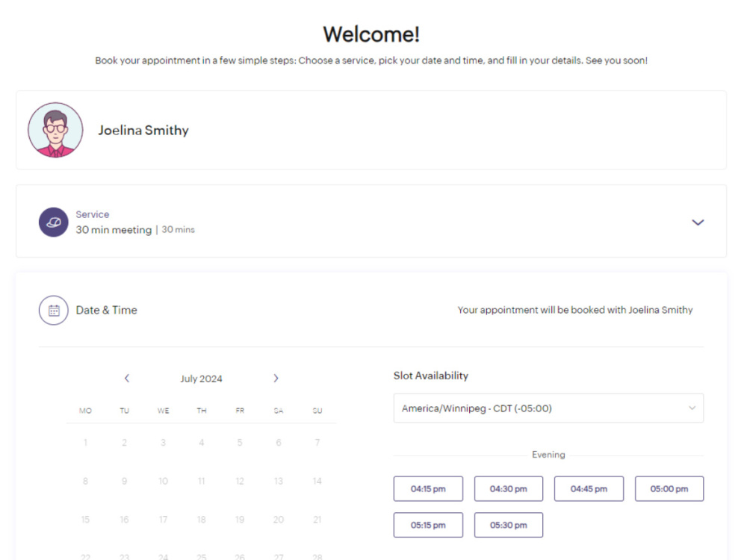Click the purple Service icon

point(53,222)
